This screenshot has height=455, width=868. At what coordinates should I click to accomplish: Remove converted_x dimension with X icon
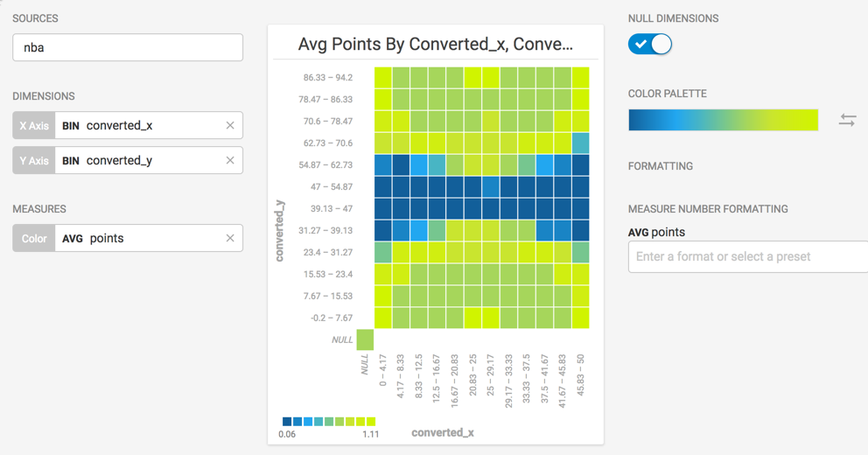tap(230, 125)
